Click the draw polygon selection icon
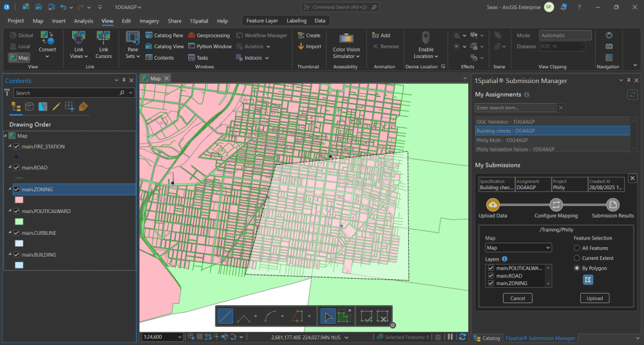 (x=588, y=280)
